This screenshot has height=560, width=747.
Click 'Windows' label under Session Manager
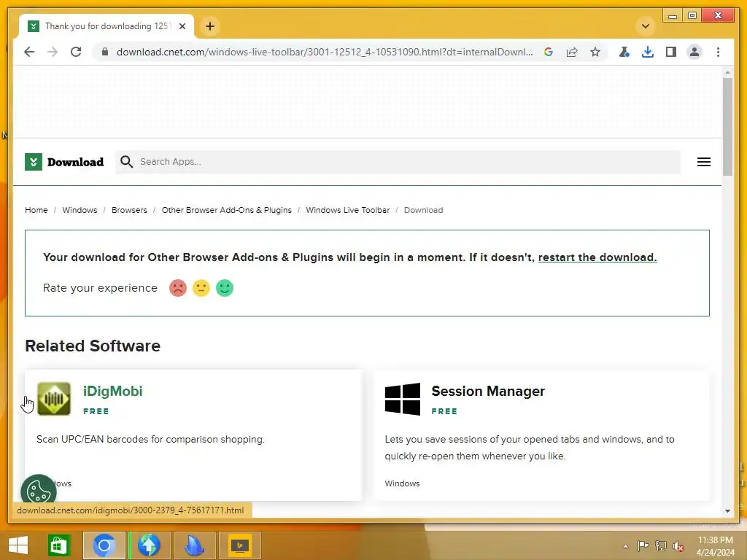(x=402, y=483)
